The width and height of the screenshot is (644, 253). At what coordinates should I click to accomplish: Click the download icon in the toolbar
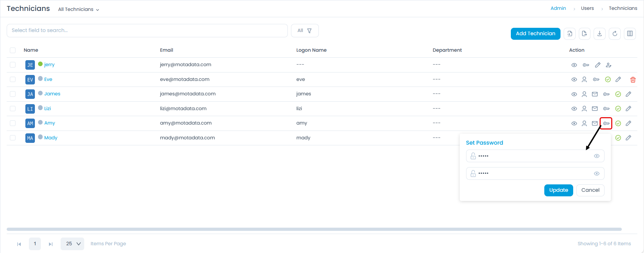(600, 34)
